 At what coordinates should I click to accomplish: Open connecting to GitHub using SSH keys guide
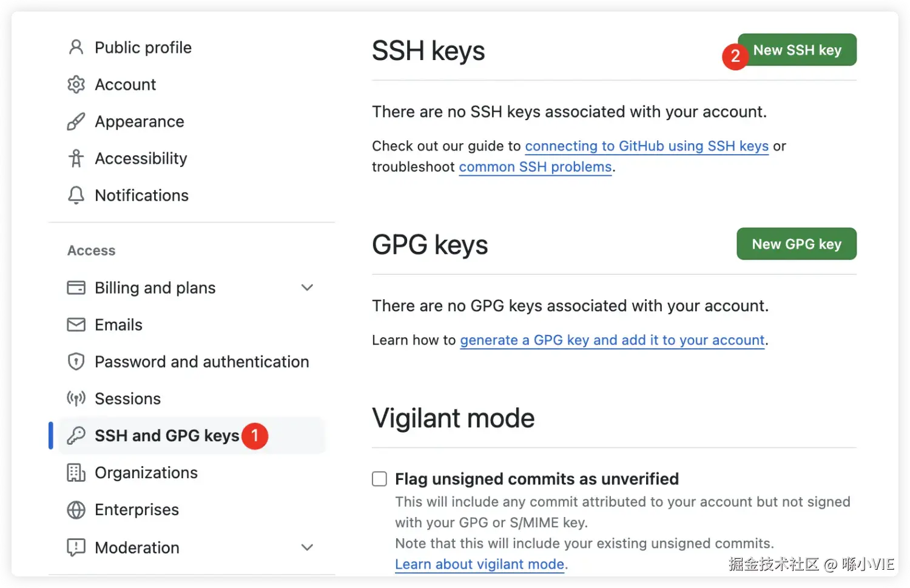(646, 146)
